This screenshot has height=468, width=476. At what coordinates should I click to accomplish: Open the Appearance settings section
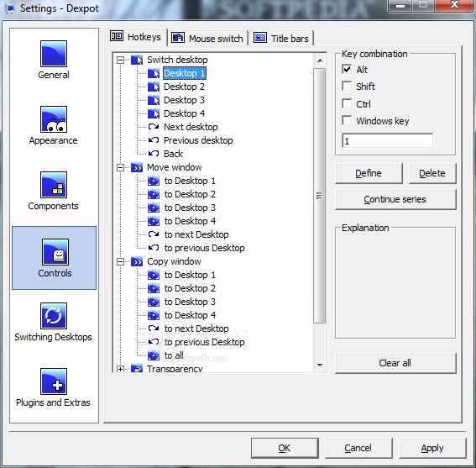[54, 126]
